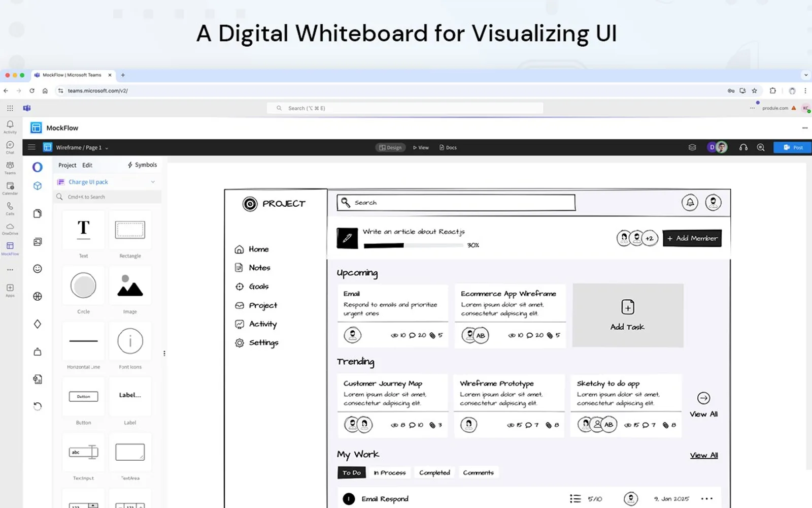Open the browser tab list chevron
Image resolution: width=812 pixels, height=508 pixels.
point(806,75)
